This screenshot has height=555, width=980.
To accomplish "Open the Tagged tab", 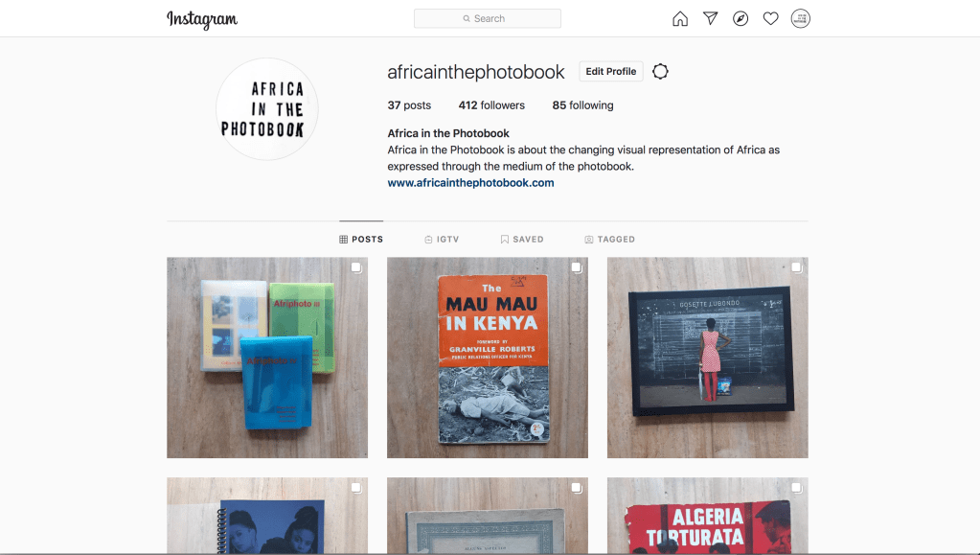I will (x=609, y=240).
